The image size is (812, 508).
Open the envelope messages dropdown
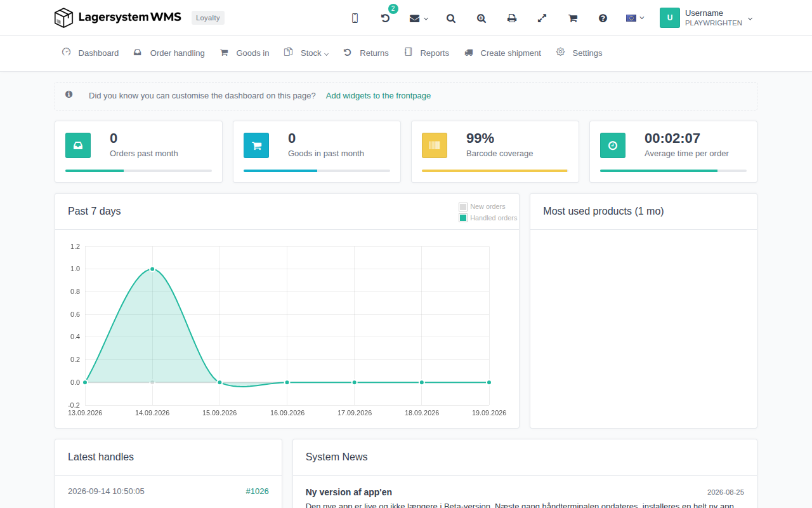point(419,18)
